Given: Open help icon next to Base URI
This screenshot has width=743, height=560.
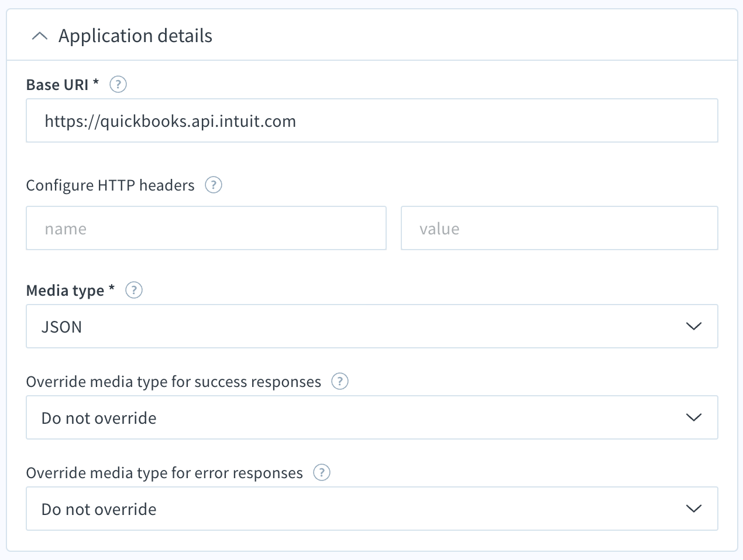Looking at the screenshot, I should point(118,85).
